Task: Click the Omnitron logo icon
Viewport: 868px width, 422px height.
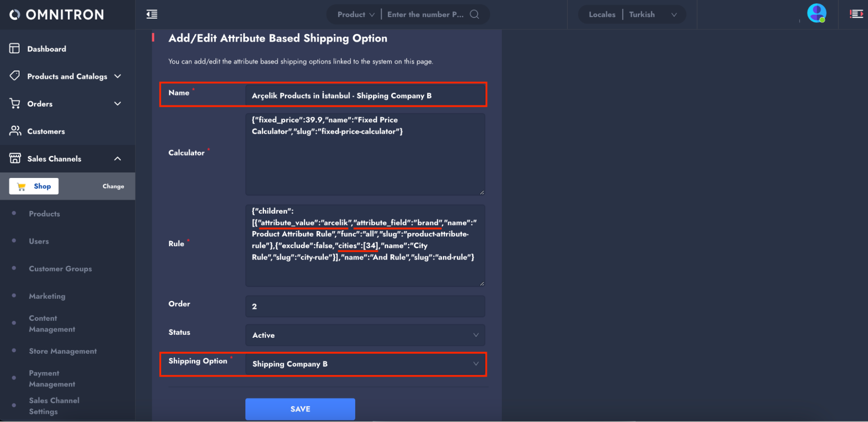Action: point(15,15)
